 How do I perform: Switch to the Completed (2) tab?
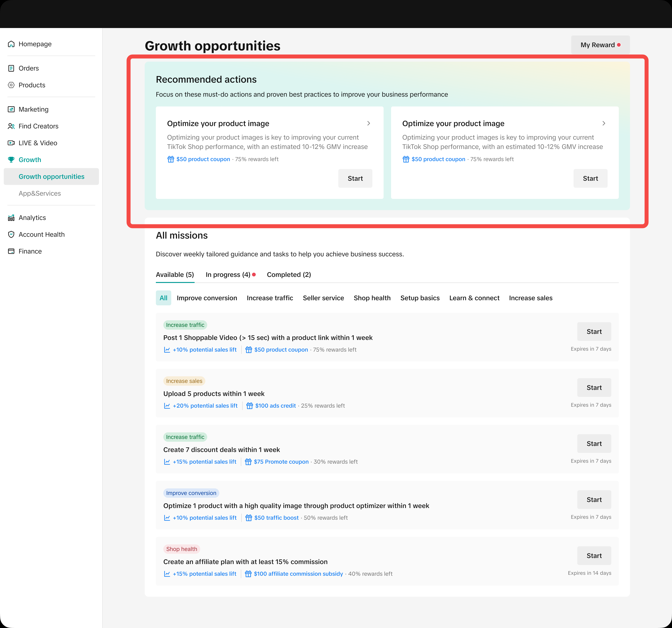click(289, 275)
